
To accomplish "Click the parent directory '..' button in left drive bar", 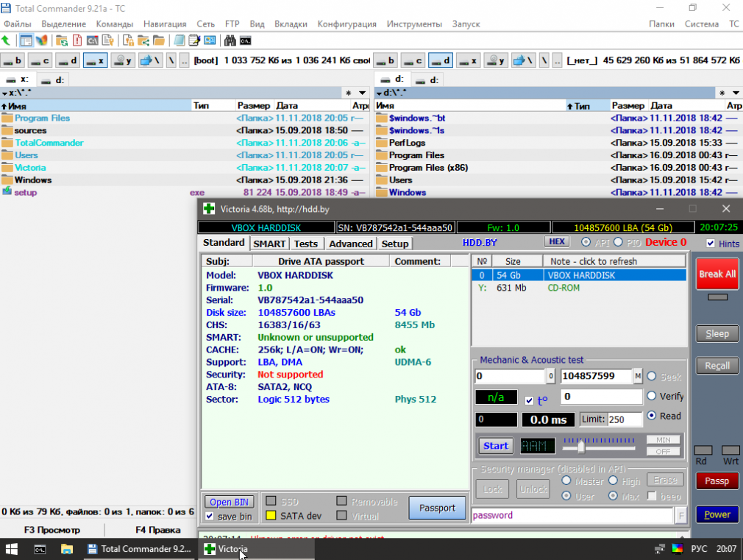I will tap(184, 60).
